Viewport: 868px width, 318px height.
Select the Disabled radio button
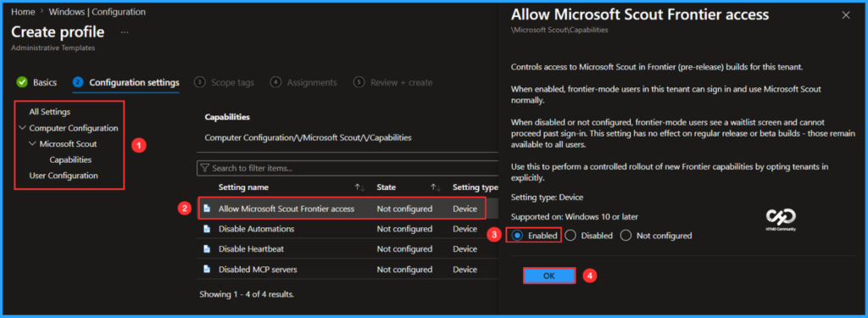coord(570,236)
